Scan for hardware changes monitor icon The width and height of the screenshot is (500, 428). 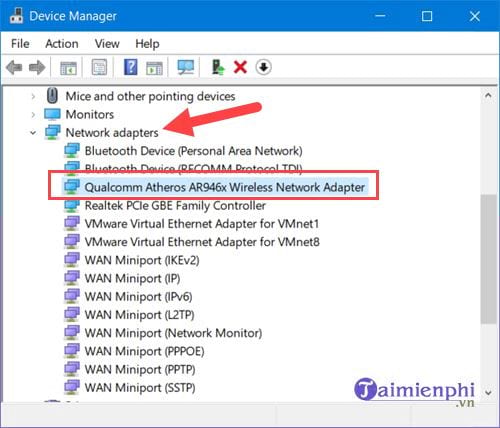pos(186,67)
